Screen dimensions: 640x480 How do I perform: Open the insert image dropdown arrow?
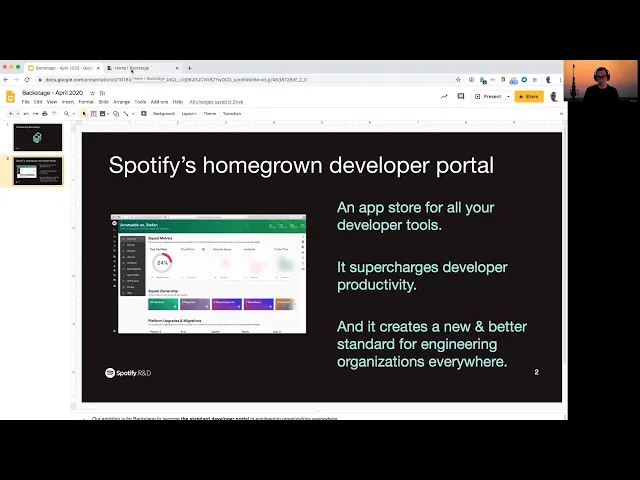pos(108,113)
